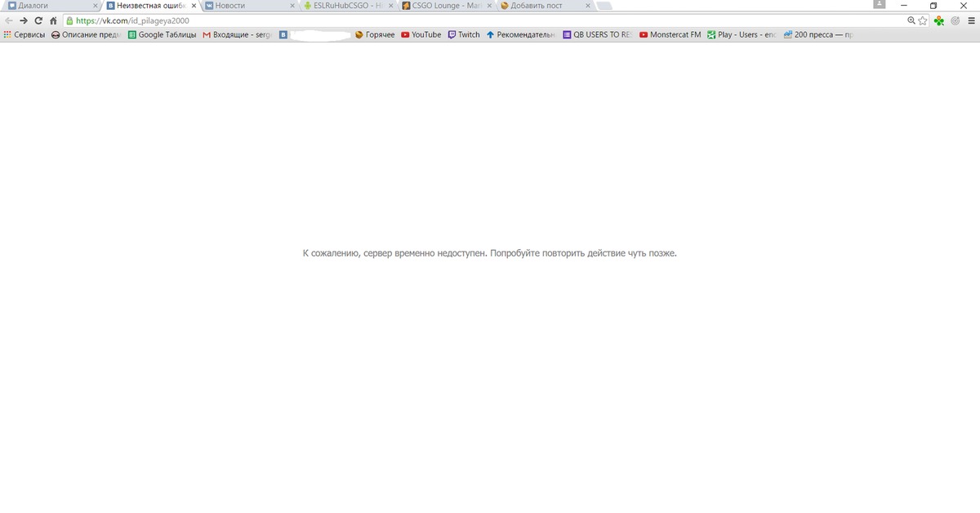Image resolution: width=980 pixels, height=513 pixels.
Task: Open the zoom magnifier icon in address bar
Action: (911, 20)
